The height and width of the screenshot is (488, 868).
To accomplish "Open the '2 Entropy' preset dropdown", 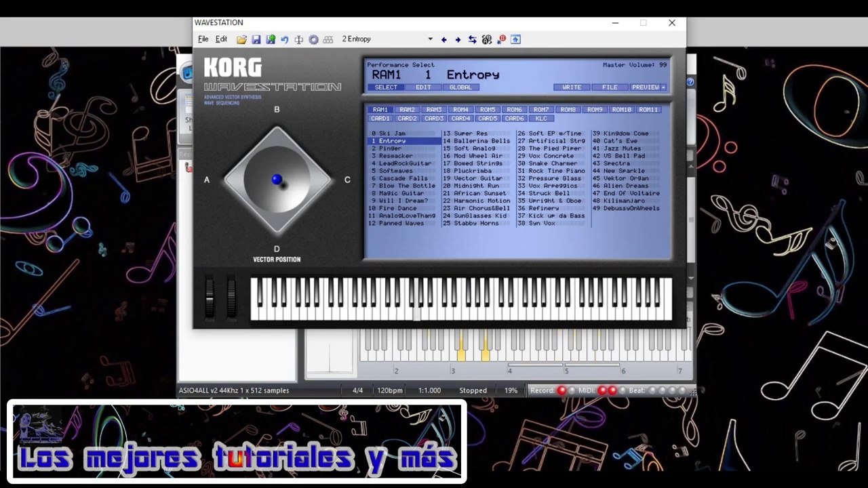I will (x=430, y=39).
